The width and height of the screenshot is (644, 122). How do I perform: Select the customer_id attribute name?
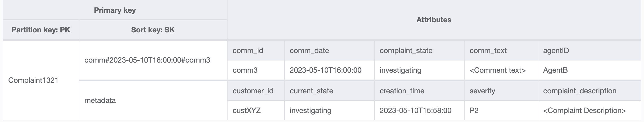[x=253, y=91]
